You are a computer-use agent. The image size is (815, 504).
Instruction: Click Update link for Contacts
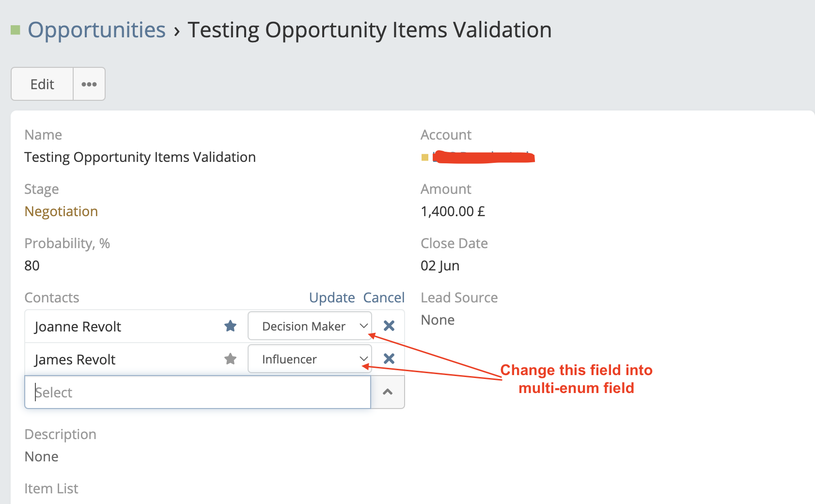click(x=332, y=298)
